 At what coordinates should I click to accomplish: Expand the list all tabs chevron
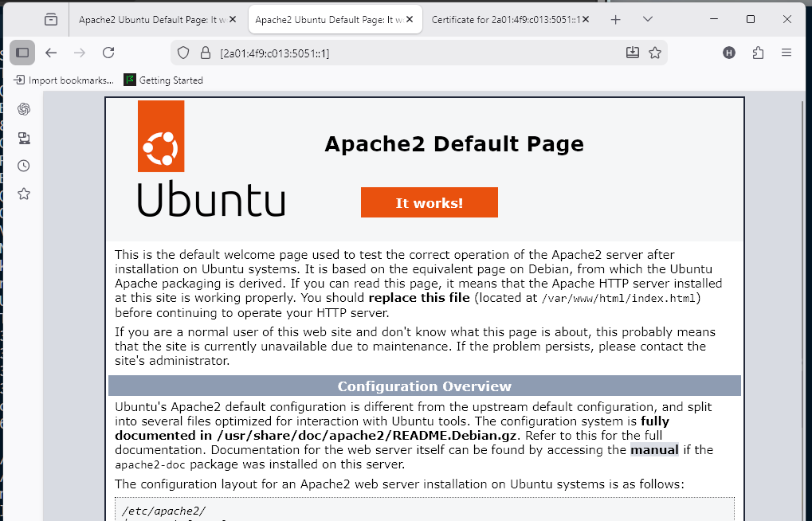(648, 19)
